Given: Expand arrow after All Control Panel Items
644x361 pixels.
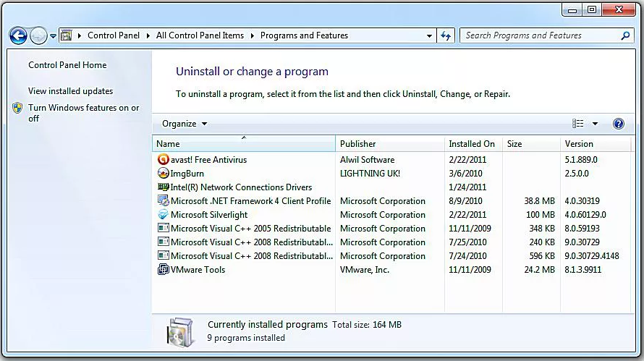Looking at the screenshot, I should pos(252,35).
